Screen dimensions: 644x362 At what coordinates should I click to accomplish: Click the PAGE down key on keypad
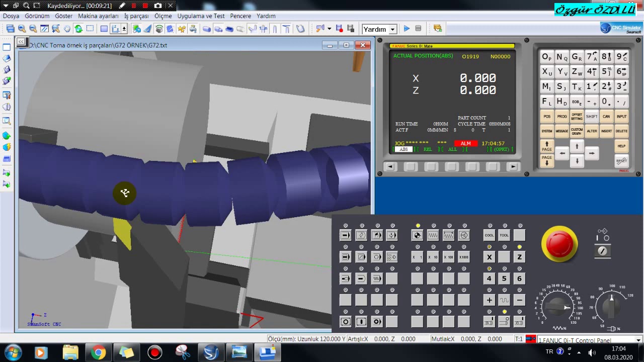(547, 160)
